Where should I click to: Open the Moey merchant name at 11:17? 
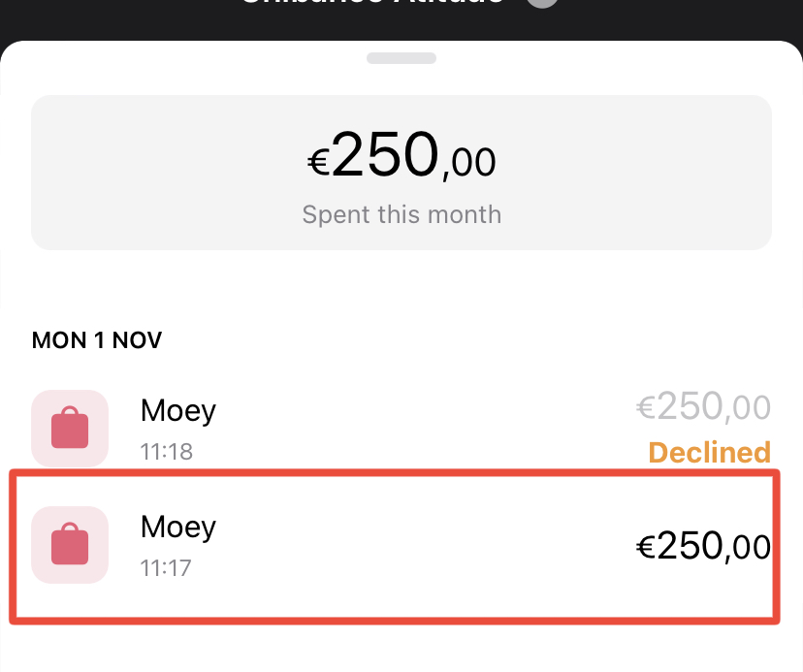click(178, 527)
